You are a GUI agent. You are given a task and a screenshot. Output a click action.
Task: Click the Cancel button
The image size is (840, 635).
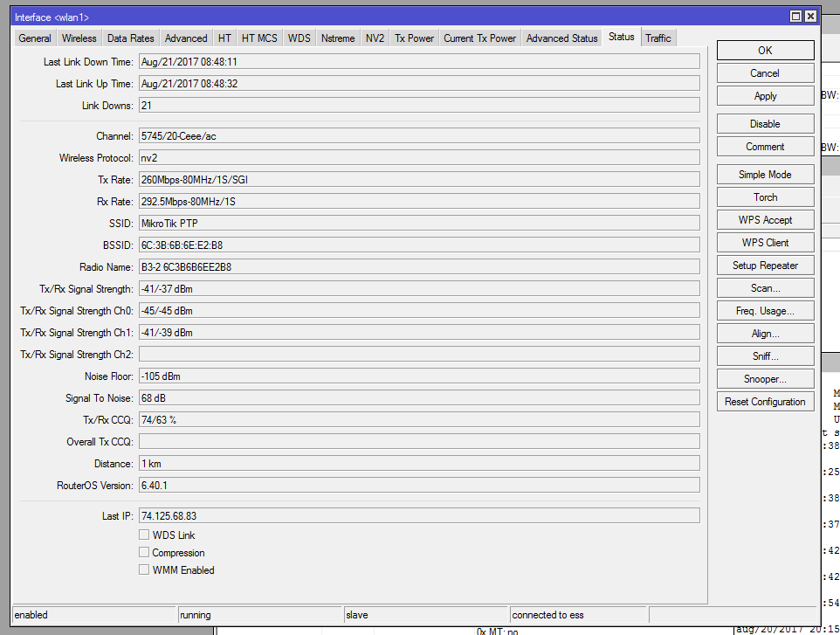coord(765,72)
